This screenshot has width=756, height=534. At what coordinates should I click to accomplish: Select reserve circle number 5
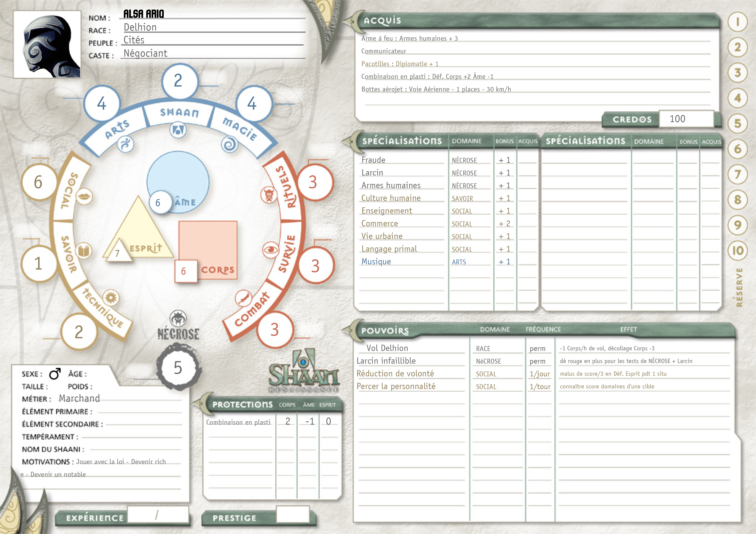(737, 123)
